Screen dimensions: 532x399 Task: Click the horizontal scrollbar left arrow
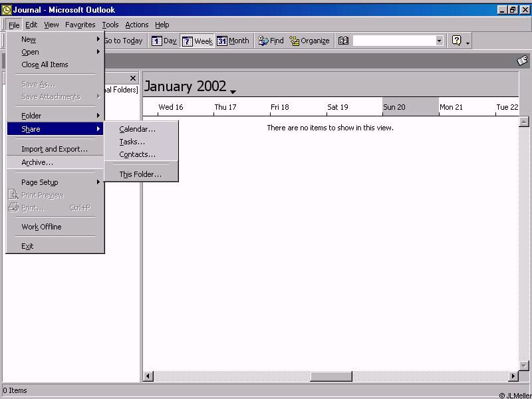148,376
